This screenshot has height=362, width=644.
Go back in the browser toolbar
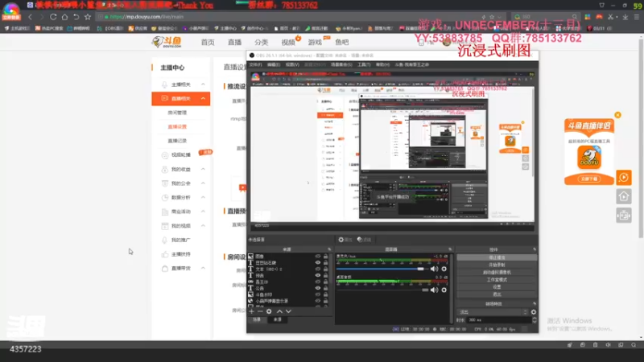tap(30, 17)
